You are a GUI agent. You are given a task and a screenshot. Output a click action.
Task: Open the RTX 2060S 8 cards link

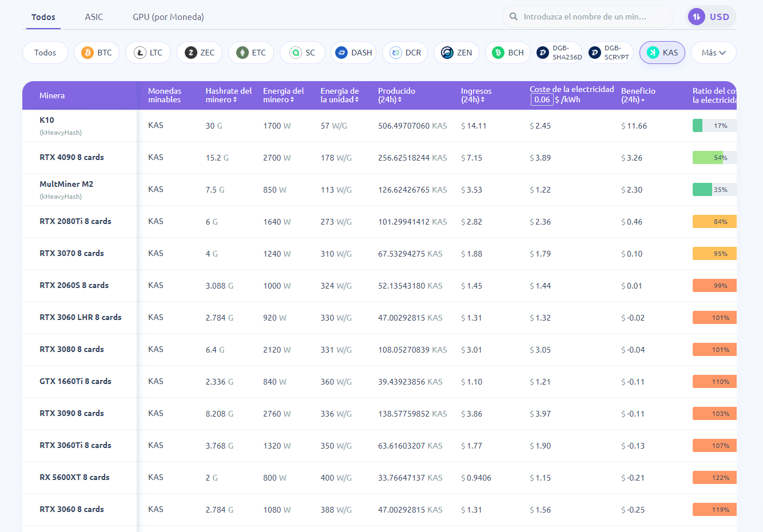point(74,285)
